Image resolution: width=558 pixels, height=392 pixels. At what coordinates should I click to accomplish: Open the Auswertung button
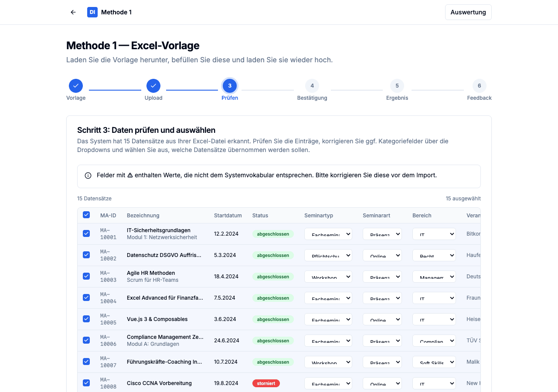pyautogui.click(x=468, y=12)
